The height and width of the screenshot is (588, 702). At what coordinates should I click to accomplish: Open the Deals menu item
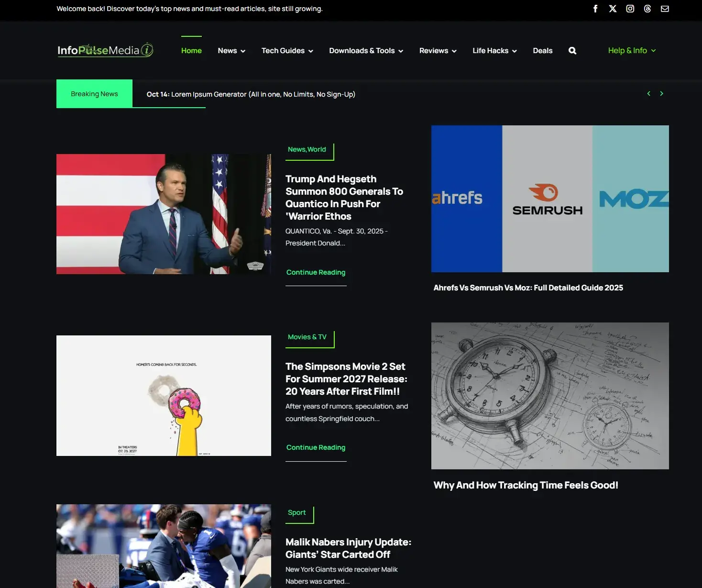[x=542, y=50]
